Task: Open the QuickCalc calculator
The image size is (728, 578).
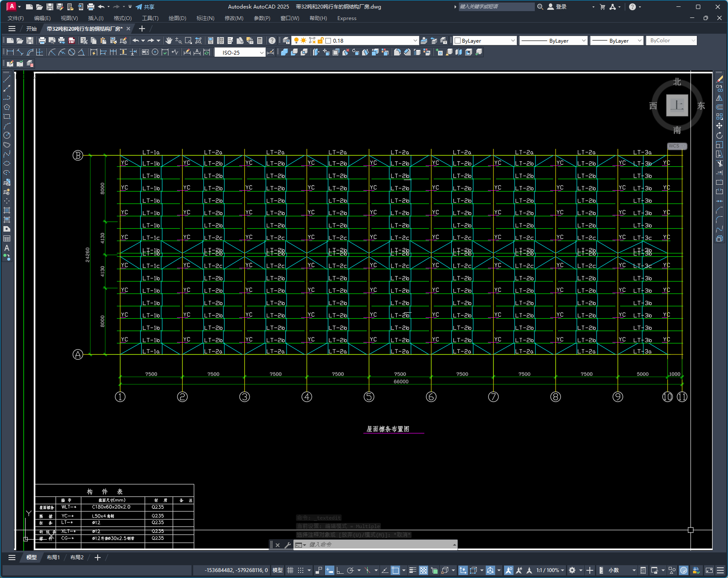Action: point(260,41)
